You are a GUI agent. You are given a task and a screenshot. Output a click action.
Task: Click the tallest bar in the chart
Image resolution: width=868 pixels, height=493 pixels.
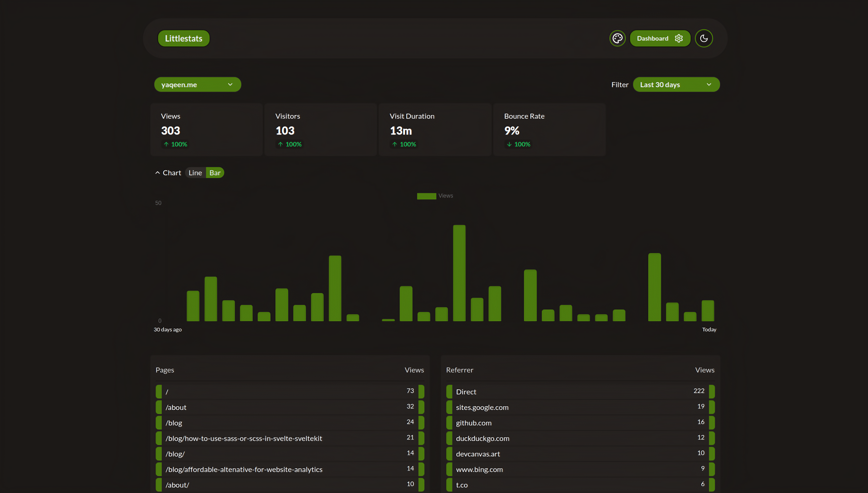pos(459,273)
